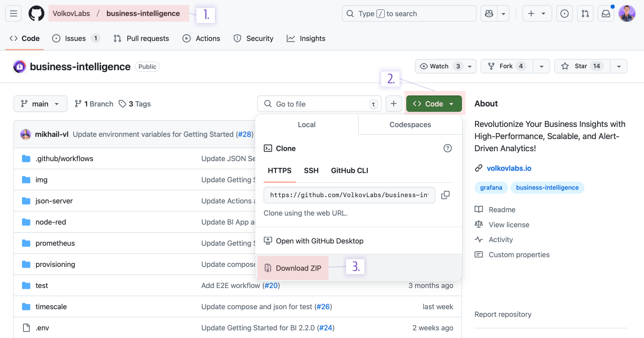Open the Security tab

(253, 38)
